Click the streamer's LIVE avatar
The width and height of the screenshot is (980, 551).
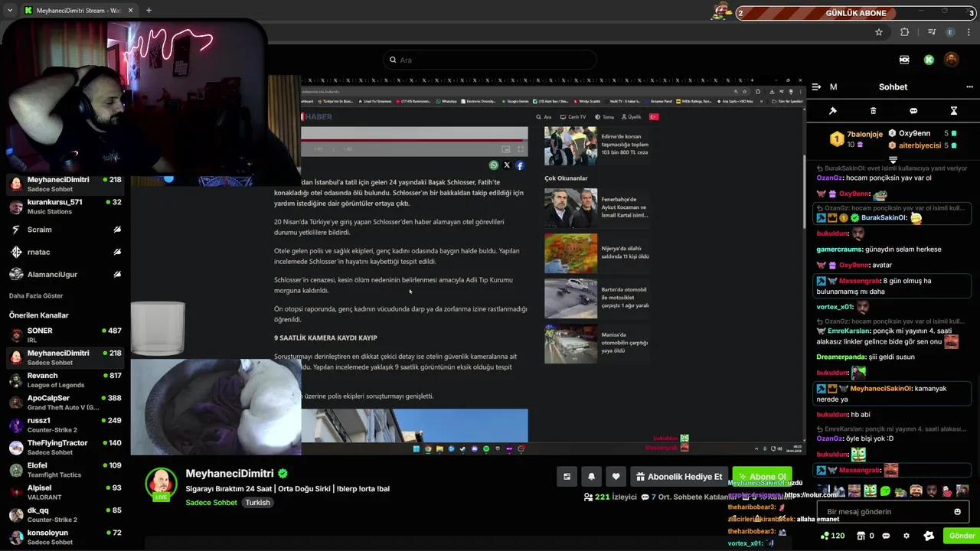point(162,484)
